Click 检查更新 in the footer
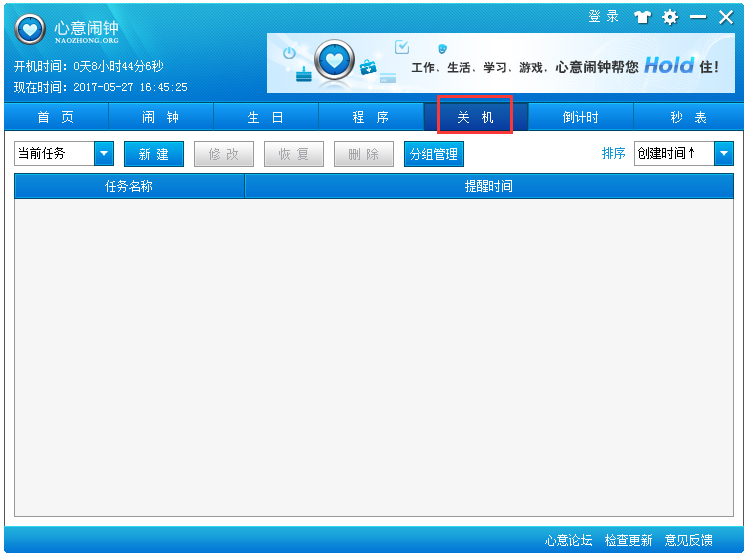 coord(628,540)
